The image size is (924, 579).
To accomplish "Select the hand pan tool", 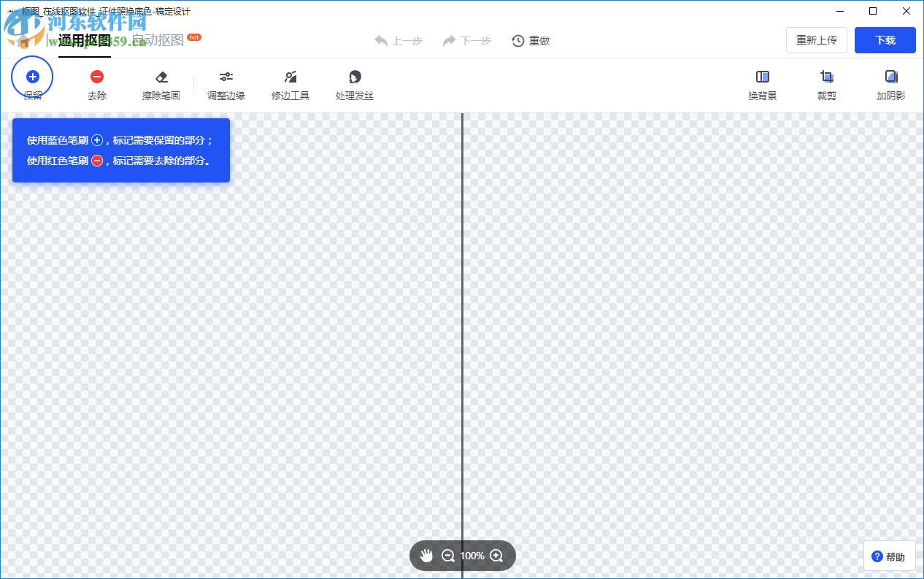I will coord(427,555).
